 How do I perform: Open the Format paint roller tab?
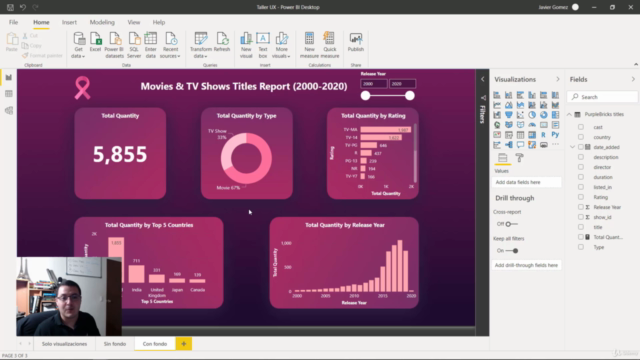point(519,158)
